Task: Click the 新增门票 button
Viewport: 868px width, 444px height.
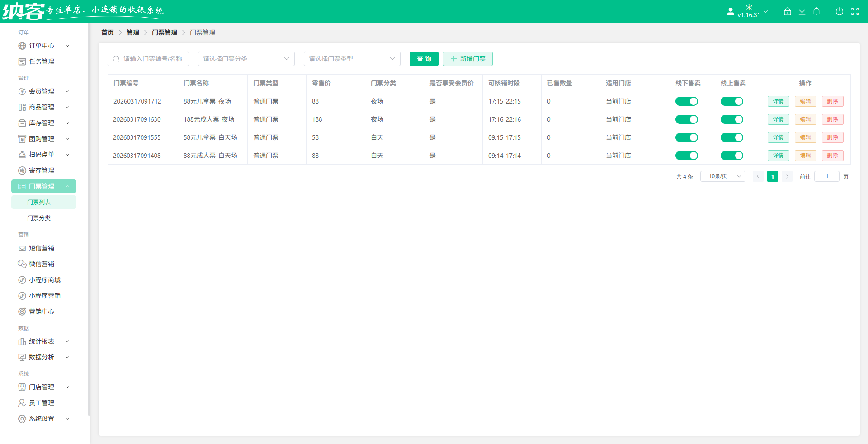Action: [467, 58]
